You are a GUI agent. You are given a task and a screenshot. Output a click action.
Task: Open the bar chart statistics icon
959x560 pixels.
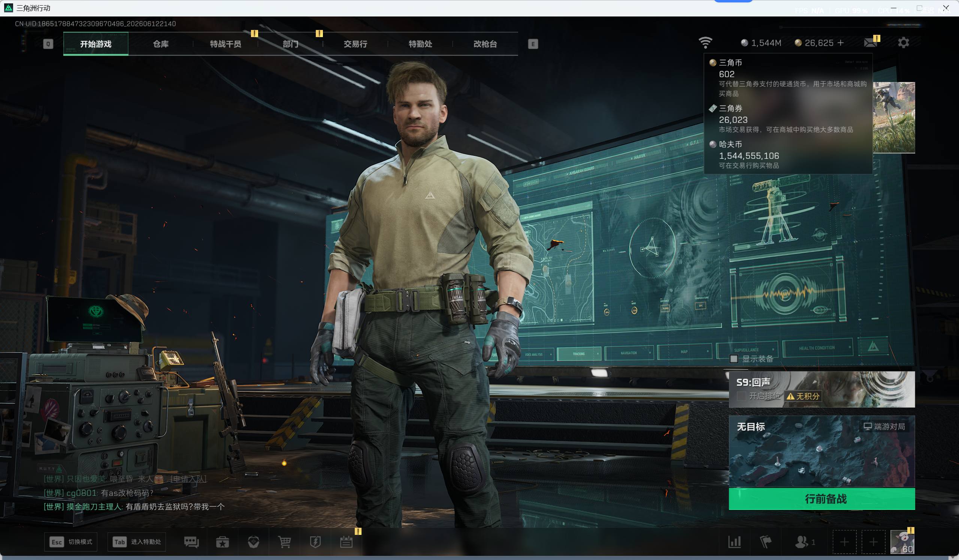tap(735, 542)
